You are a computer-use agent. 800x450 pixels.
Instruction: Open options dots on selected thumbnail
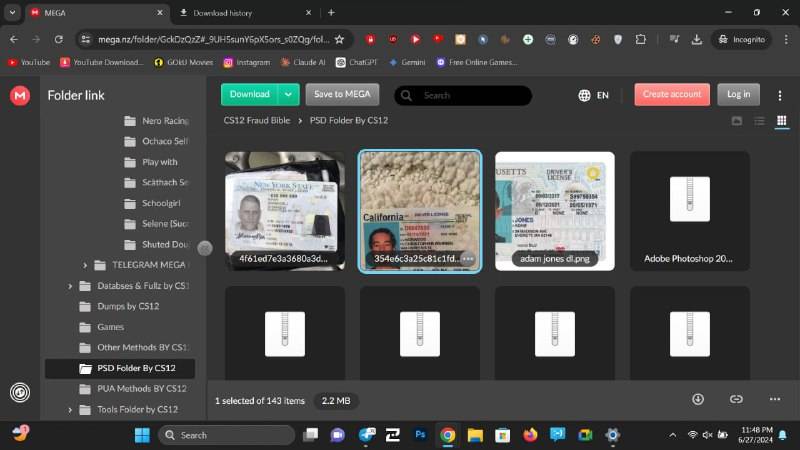[x=468, y=259]
